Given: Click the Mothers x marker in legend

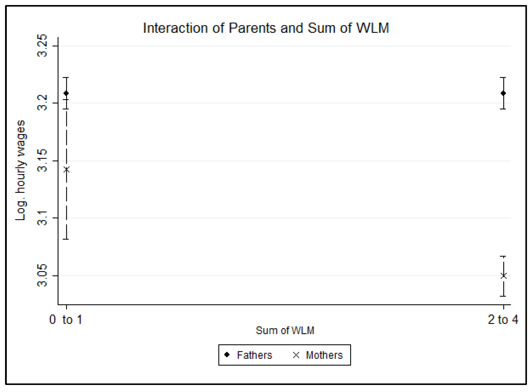Looking at the screenshot, I should click(296, 355).
